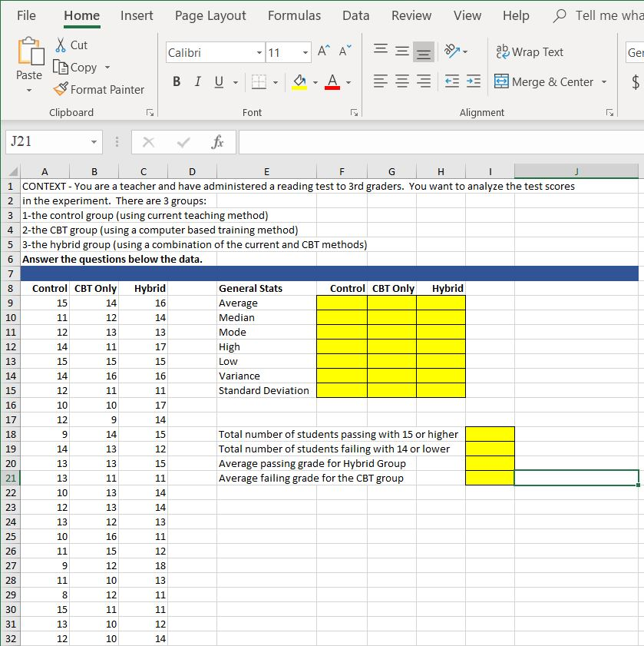644x646 pixels.
Task: Click the Format Painter icon
Action: (101, 89)
